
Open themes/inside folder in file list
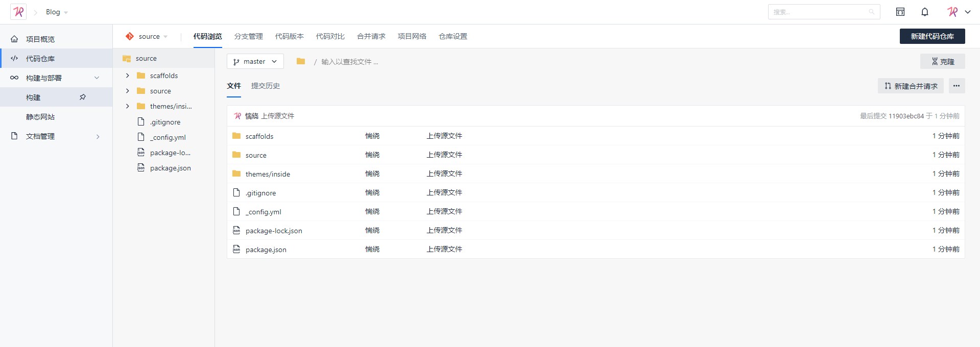point(268,174)
